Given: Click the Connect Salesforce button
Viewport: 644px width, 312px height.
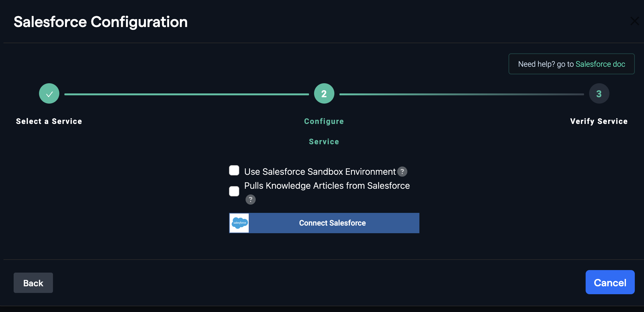Looking at the screenshot, I should (x=332, y=223).
